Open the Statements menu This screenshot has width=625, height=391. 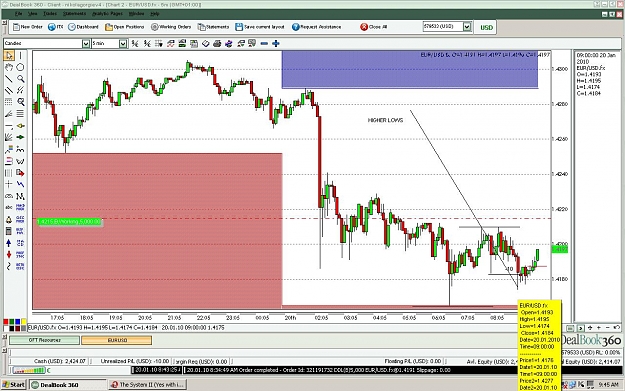tap(74, 14)
